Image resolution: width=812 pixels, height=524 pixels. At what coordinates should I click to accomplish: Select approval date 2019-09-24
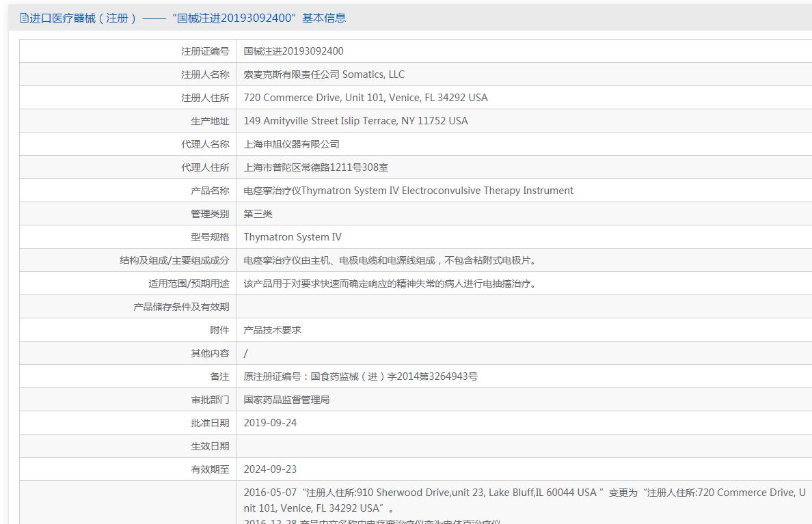coord(270,424)
